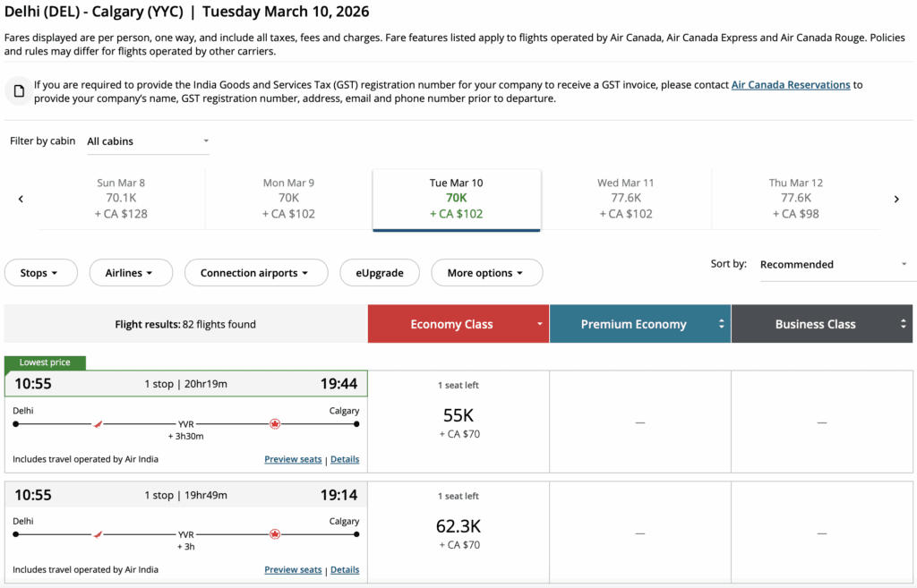Open the Sort by Recommended dropdown

(833, 264)
